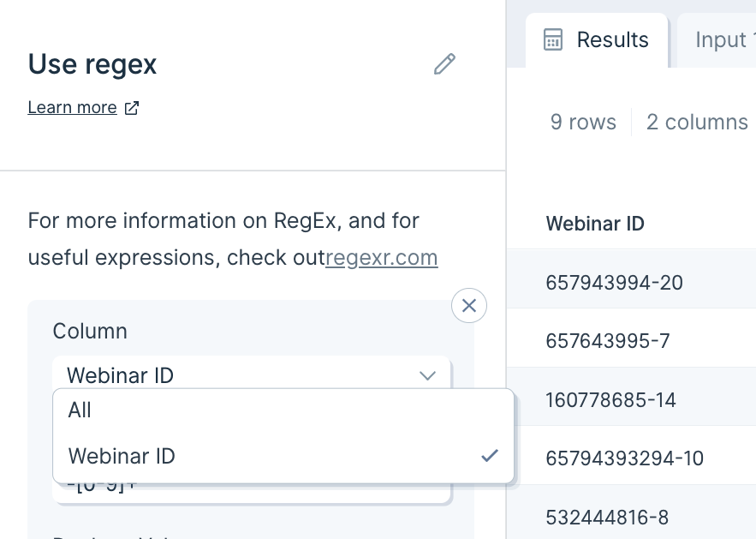Select the row with 65794393294-10
This screenshot has width=756, height=539.
tap(632, 458)
